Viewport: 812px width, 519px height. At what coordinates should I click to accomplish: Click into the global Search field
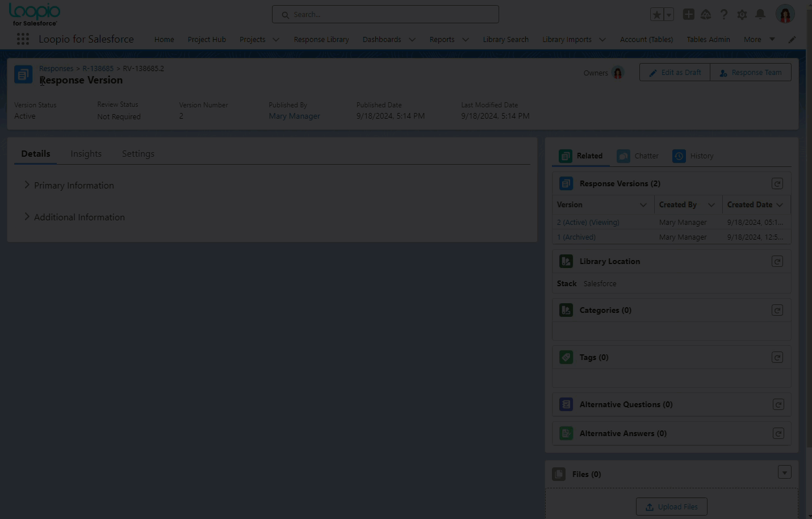(x=386, y=15)
